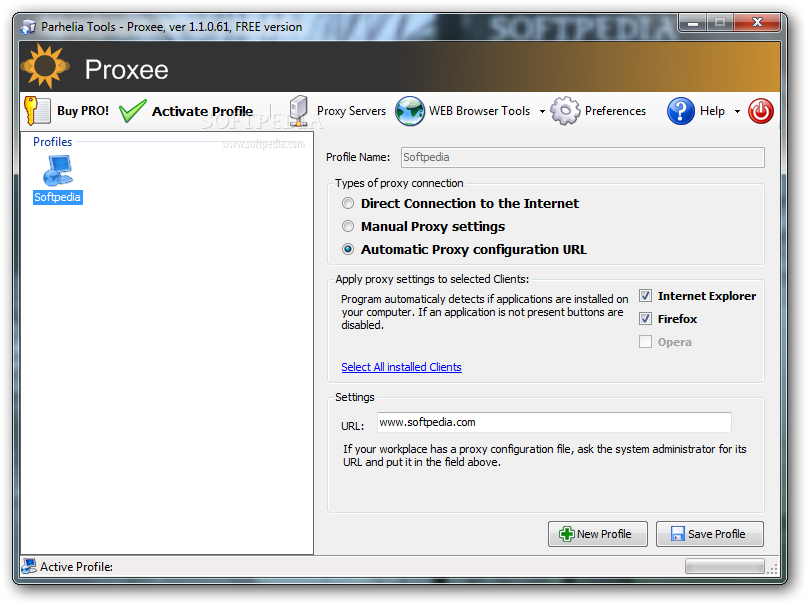Open the Preferences toolbar label
The height and width of the screenshot is (605, 808).
(615, 111)
